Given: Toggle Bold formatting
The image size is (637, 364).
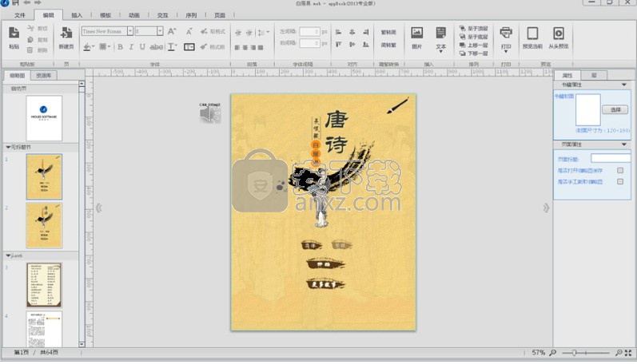Looking at the screenshot, I should 120,47.
